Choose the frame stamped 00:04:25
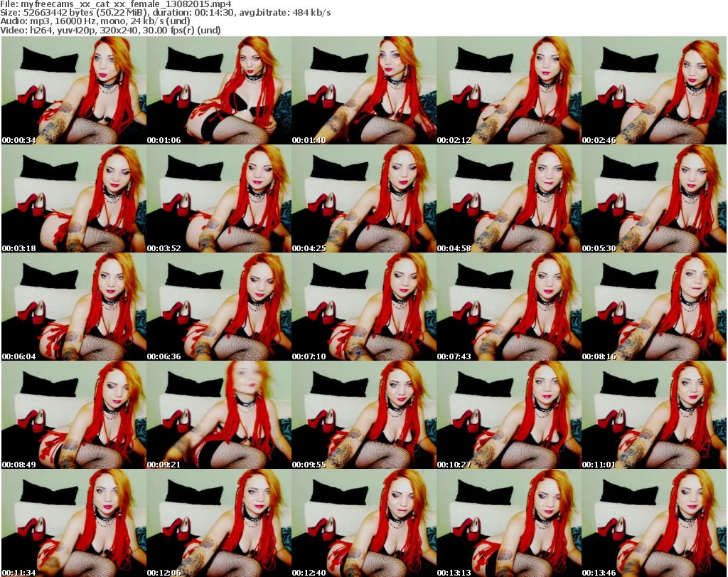Screen dimensions: 728x577 (363, 198)
